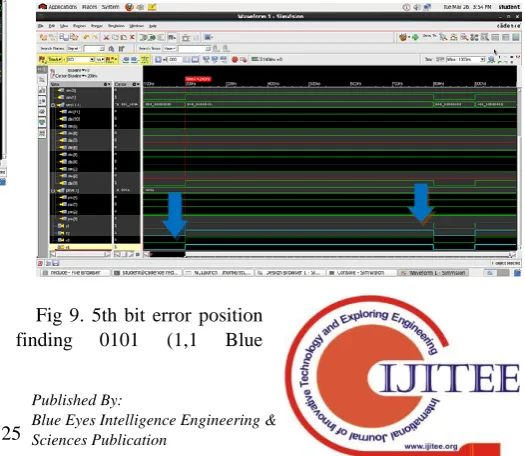Screen dimensions: 525x456
Task: Open the Places menu
Action: pos(89,7)
